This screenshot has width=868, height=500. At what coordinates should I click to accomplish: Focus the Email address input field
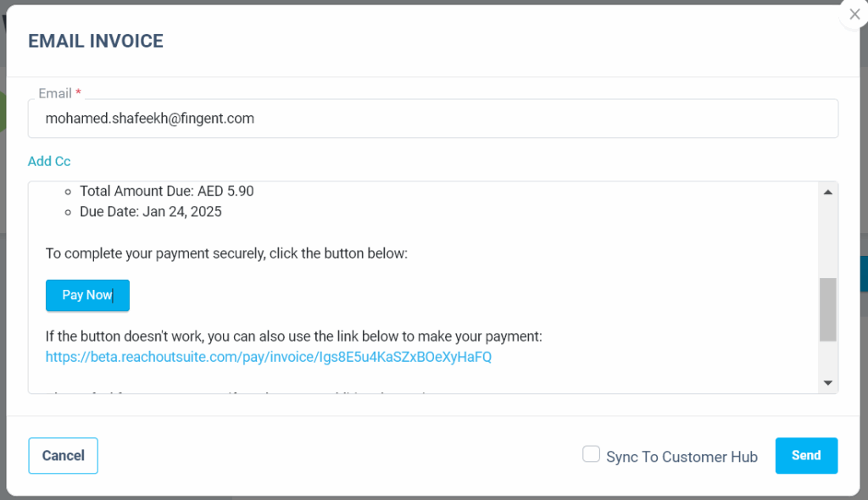[x=432, y=119]
